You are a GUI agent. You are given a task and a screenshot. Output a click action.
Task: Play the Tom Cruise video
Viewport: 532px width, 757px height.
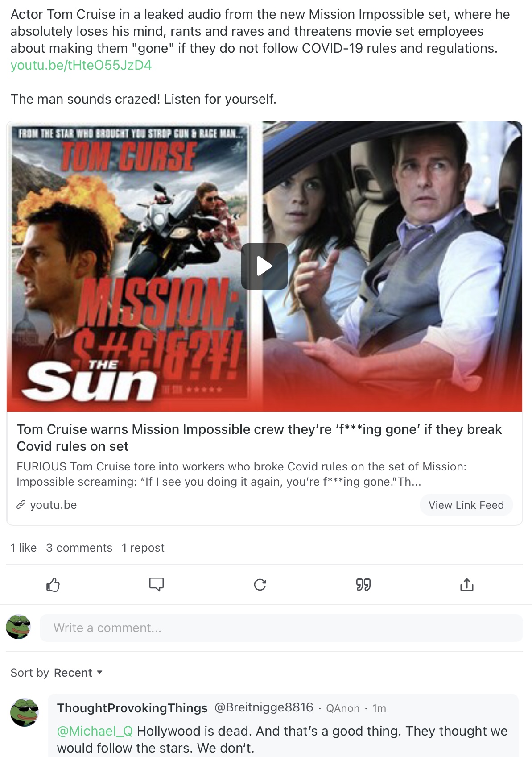click(264, 266)
